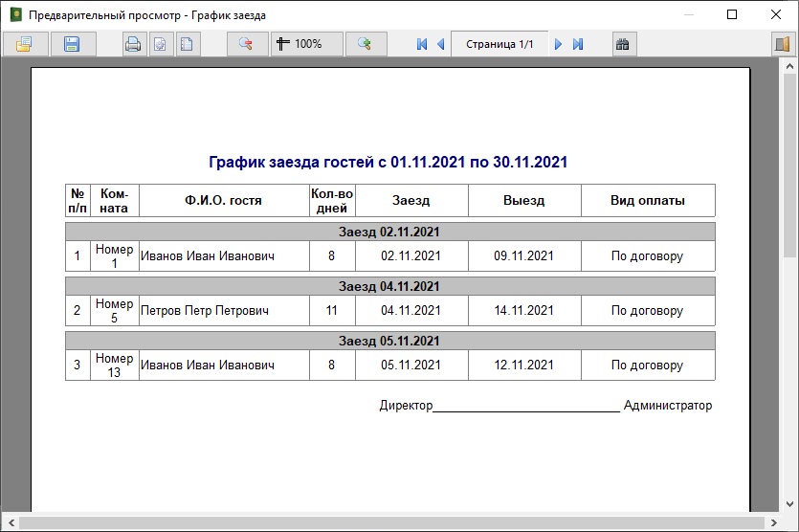Open search with the binoculars icon

click(624, 44)
